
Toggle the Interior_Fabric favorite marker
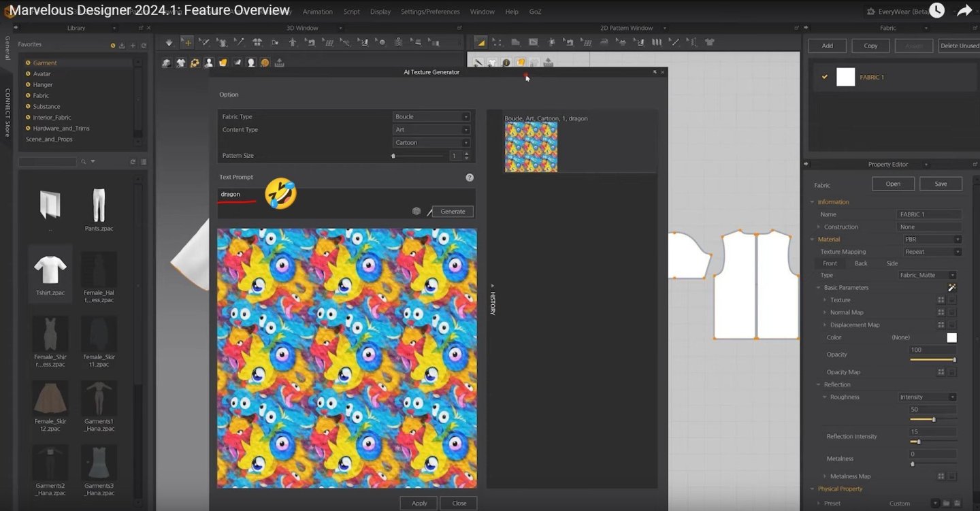click(x=28, y=117)
